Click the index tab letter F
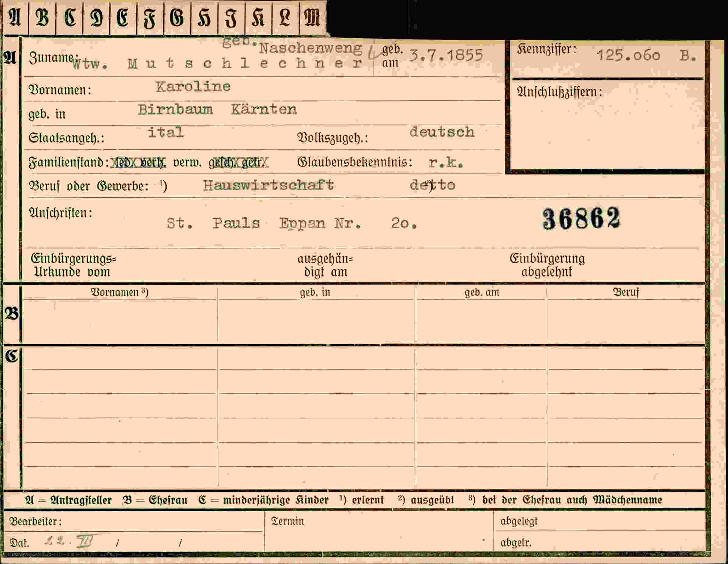Viewport: 728px width, 564px height. 150,19
